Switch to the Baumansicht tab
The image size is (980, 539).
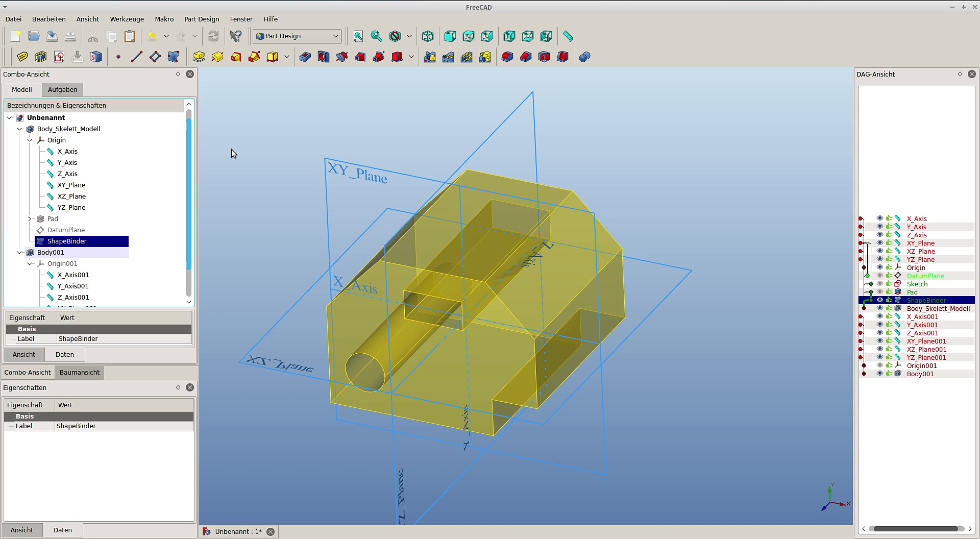point(79,373)
